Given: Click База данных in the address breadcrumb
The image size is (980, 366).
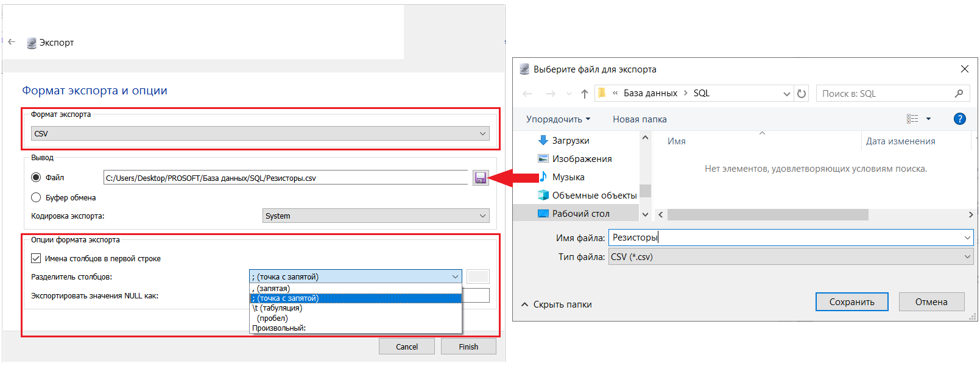Looking at the screenshot, I should tap(650, 93).
